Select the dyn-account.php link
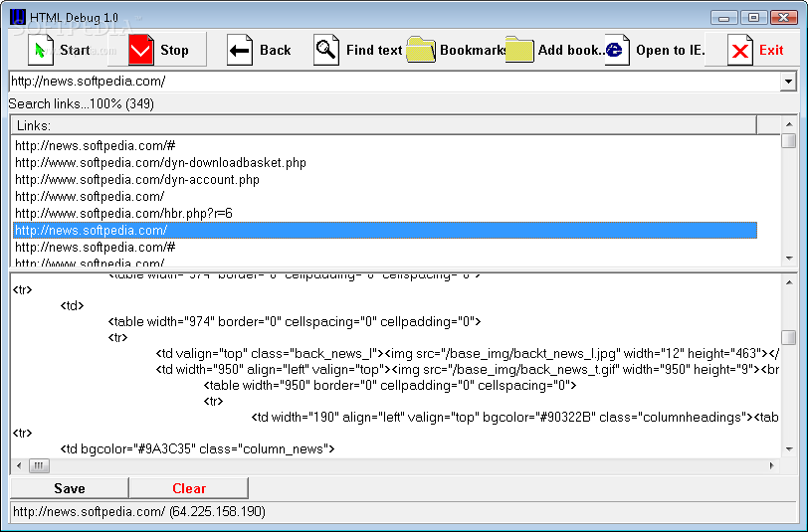The width and height of the screenshot is (808, 532). [x=384, y=180]
